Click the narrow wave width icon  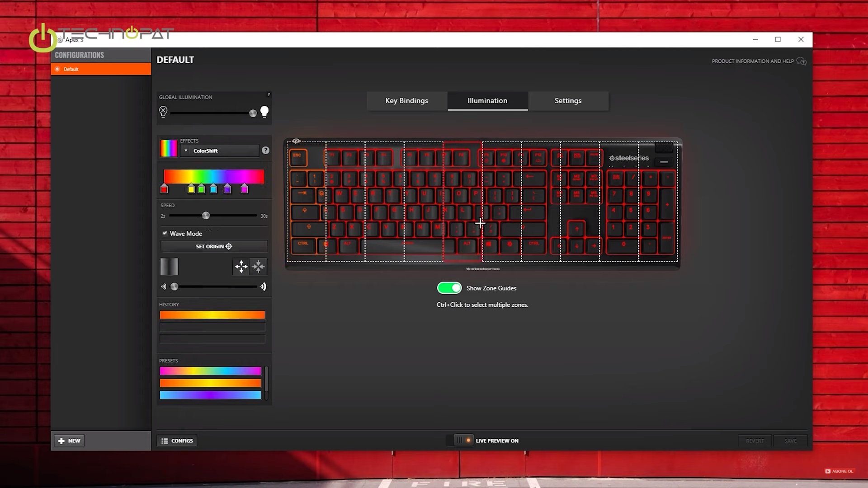[163, 286]
